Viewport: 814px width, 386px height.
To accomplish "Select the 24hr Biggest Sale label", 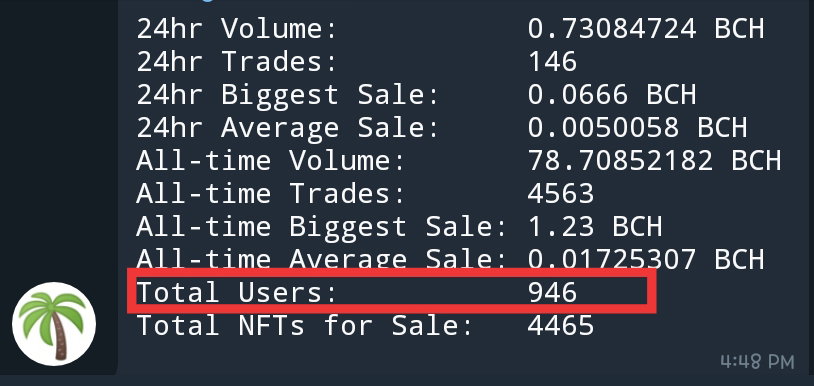I will point(288,95).
